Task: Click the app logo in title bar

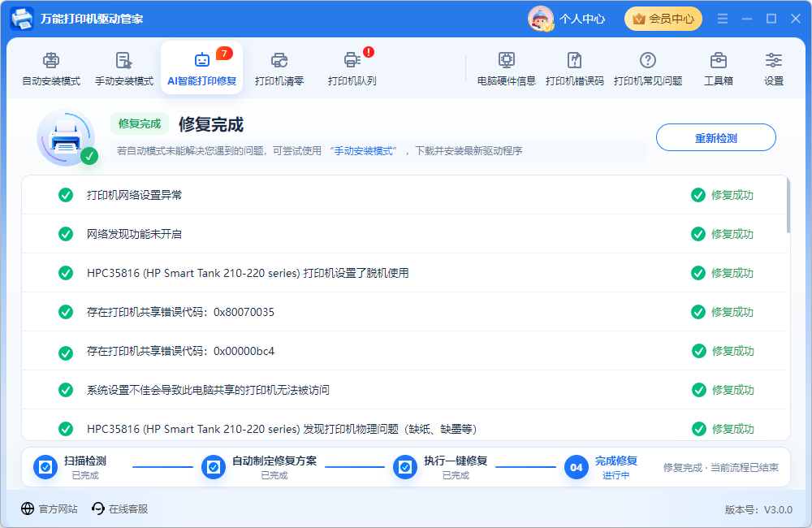Action: click(22, 19)
